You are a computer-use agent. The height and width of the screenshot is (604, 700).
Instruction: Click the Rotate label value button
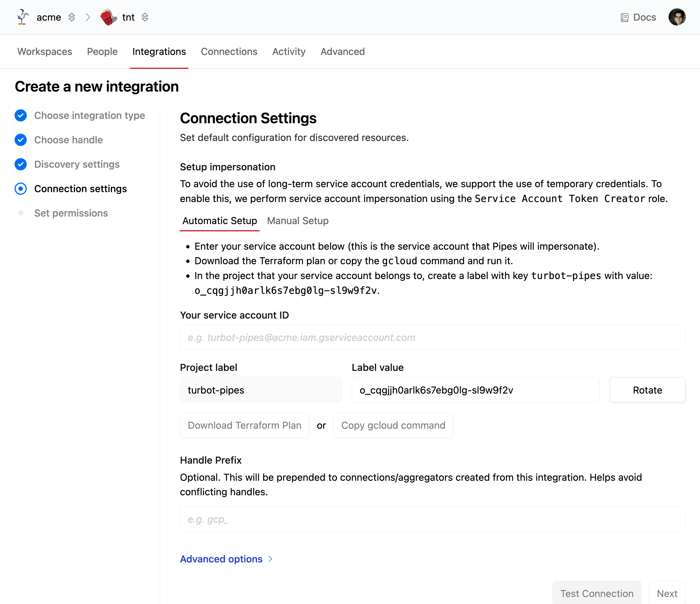[x=647, y=390]
